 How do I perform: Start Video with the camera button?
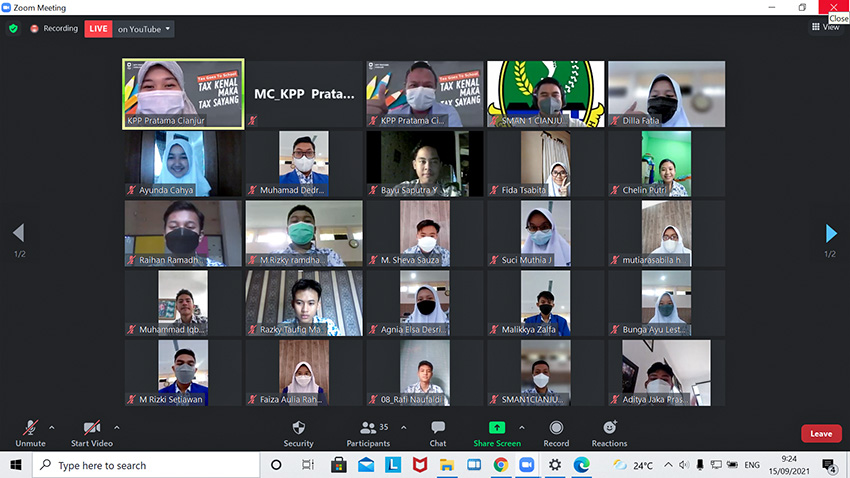click(91, 432)
